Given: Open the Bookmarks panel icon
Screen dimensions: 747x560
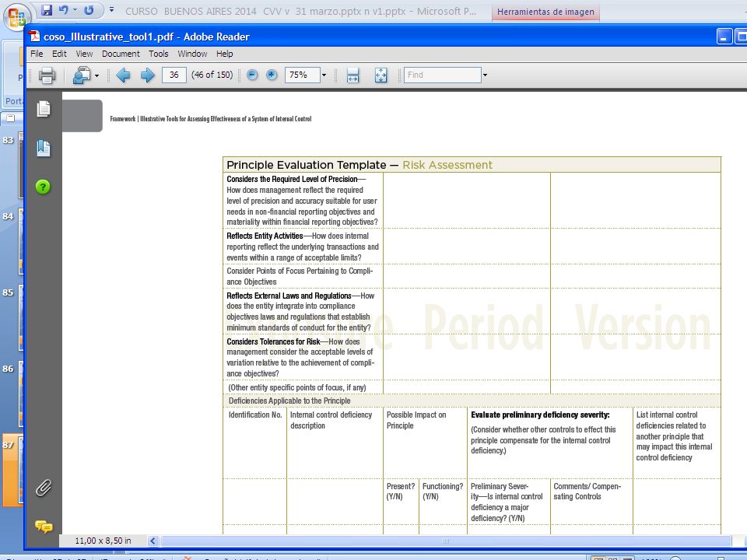Looking at the screenshot, I should tap(44, 148).
